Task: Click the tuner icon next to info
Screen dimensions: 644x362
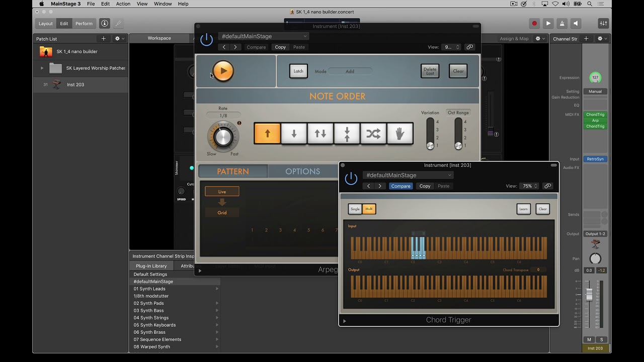Action: click(x=118, y=23)
